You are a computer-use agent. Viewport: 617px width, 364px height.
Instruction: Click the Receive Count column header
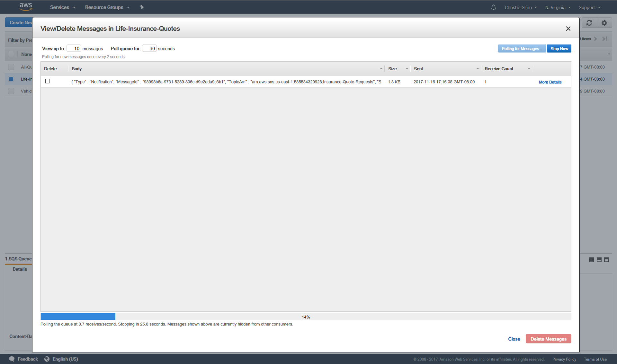pyautogui.click(x=499, y=69)
